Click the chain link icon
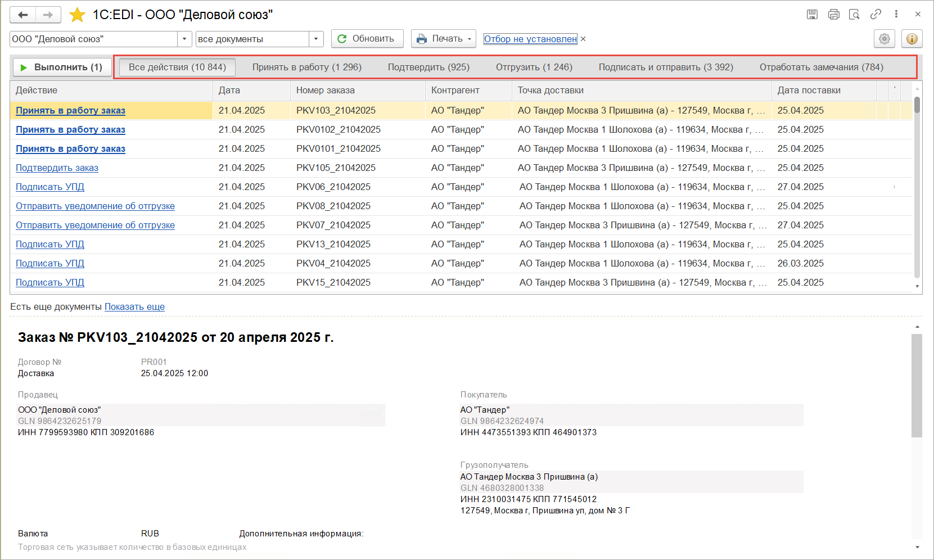The height and width of the screenshot is (560, 934). point(876,15)
